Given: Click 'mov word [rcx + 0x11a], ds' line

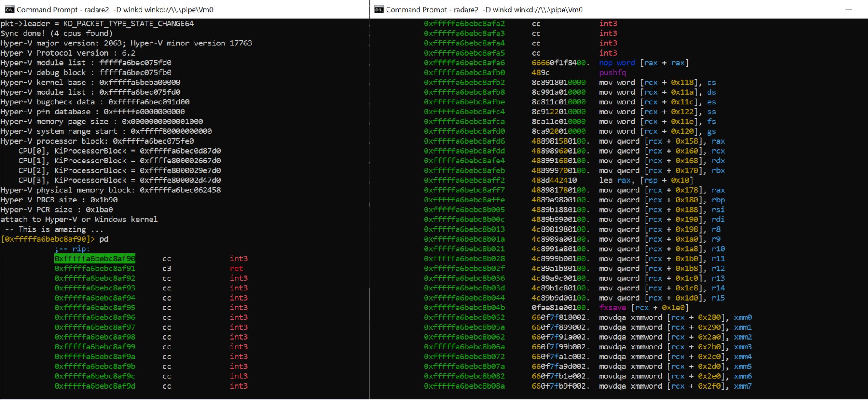Looking at the screenshot, I should [x=657, y=92].
